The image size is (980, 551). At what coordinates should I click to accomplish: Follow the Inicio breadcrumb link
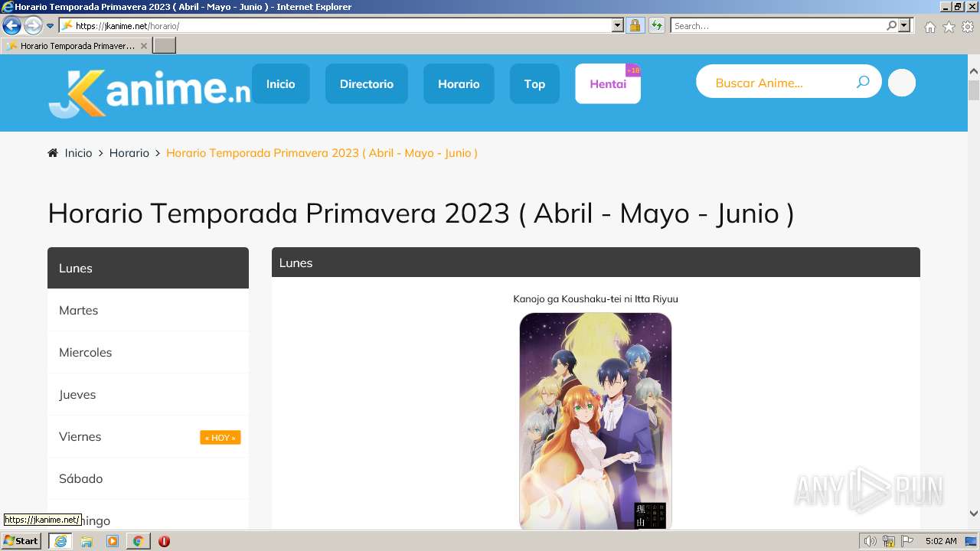click(x=78, y=153)
